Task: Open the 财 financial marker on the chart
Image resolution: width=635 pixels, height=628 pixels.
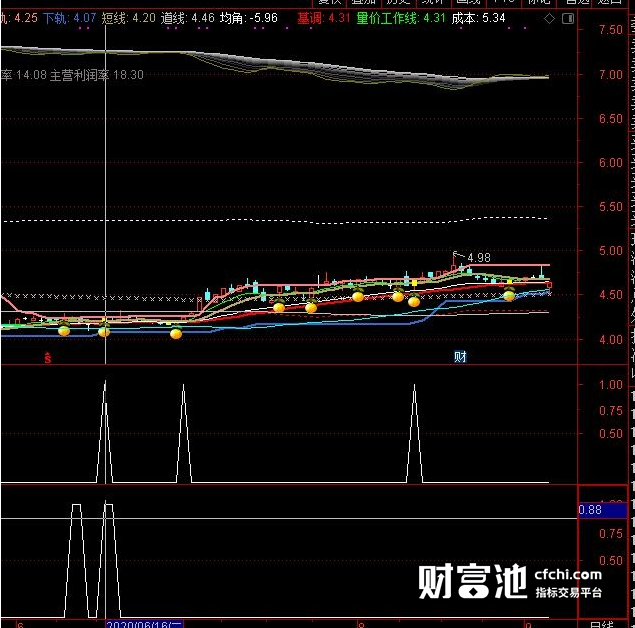Action: pyautogui.click(x=460, y=357)
